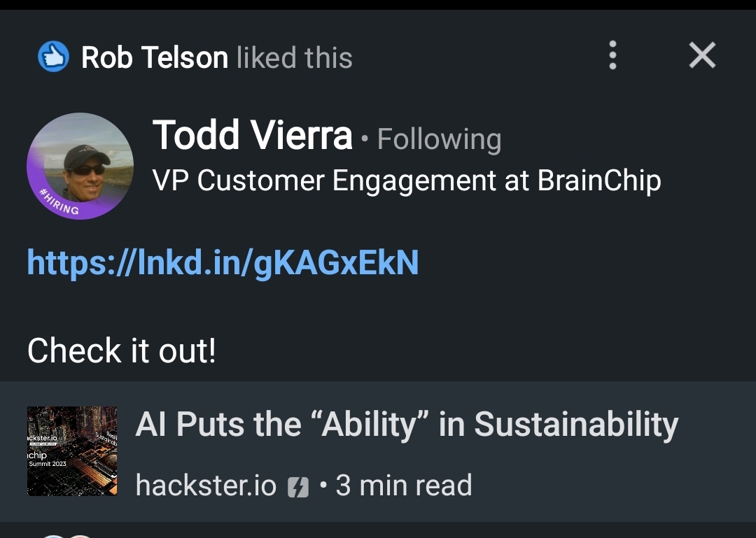756x538 pixels.
Task: Click the reaction icons at the bottom edge
Action: tap(66, 535)
